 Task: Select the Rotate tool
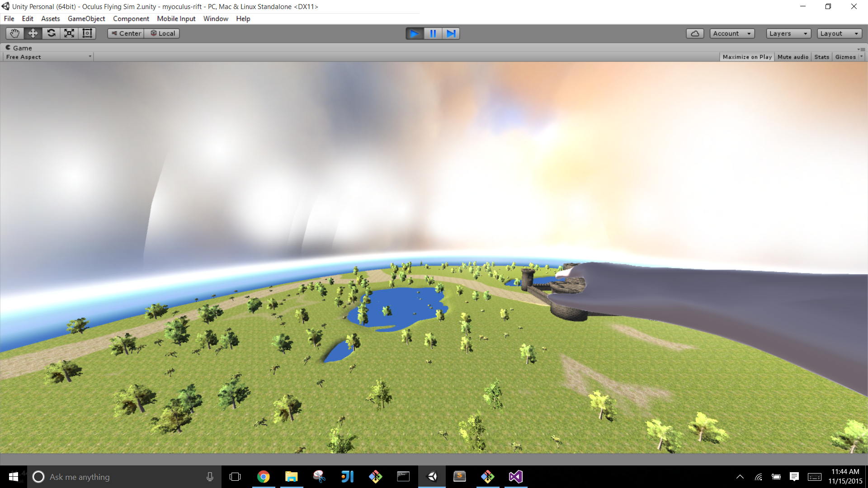coord(51,33)
